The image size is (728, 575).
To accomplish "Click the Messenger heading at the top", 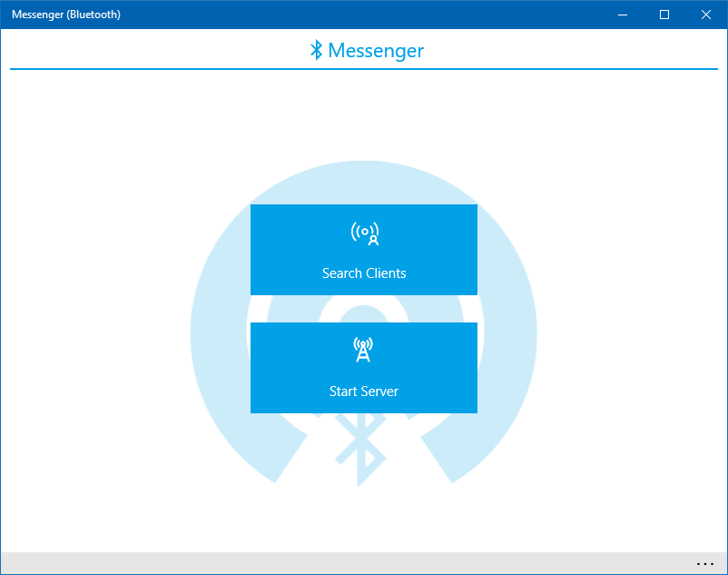I will (x=376, y=50).
